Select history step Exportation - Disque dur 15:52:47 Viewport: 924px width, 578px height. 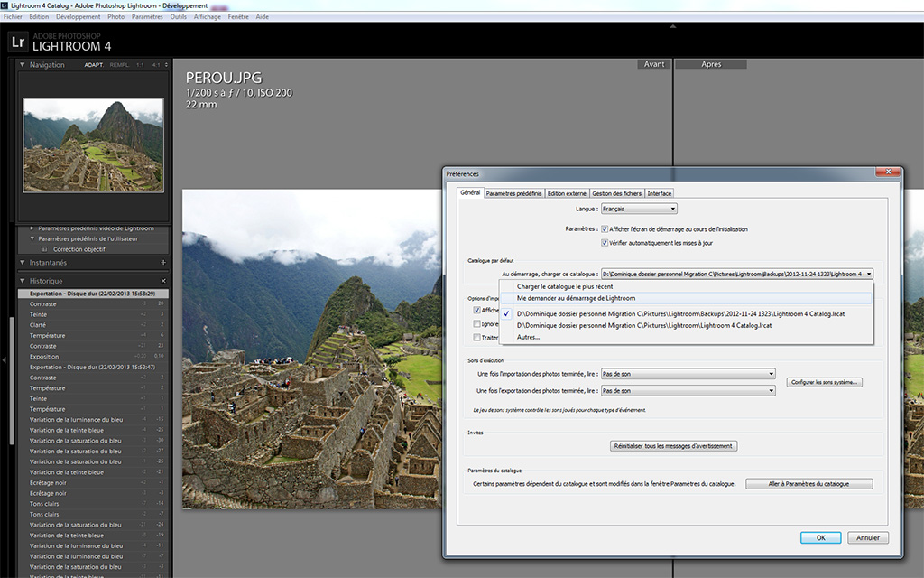click(93, 367)
